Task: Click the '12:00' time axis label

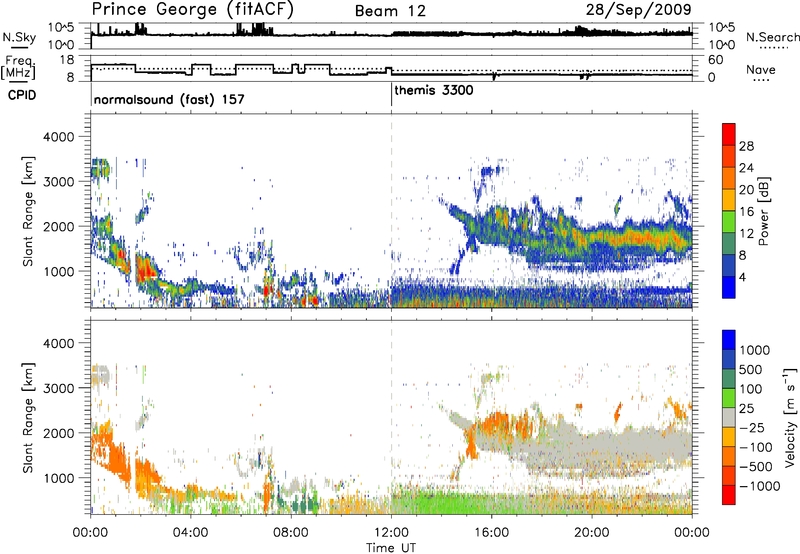Action: coord(391,533)
